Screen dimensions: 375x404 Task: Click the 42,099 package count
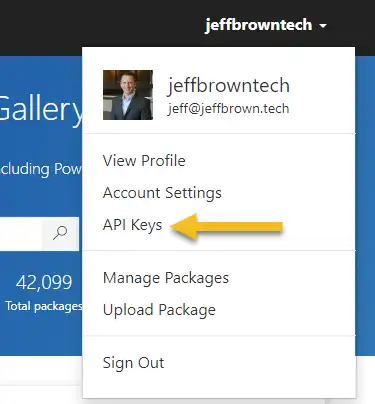click(x=44, y=282)
